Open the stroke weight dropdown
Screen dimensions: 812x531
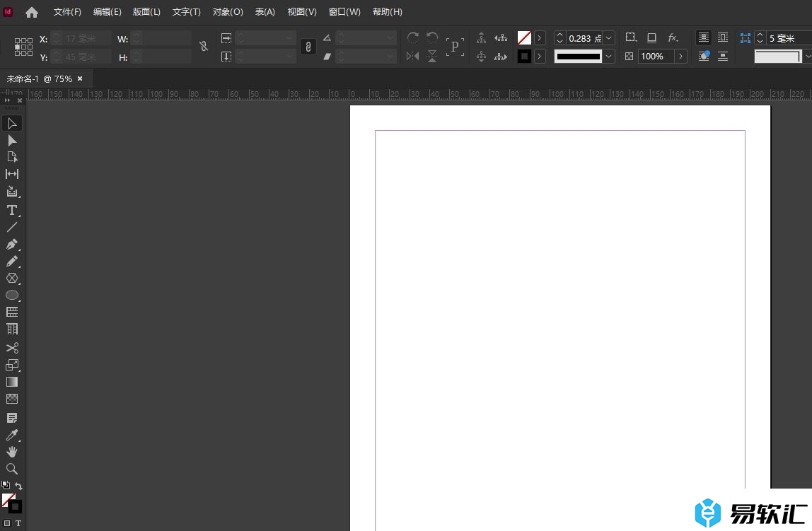(609, 37)
